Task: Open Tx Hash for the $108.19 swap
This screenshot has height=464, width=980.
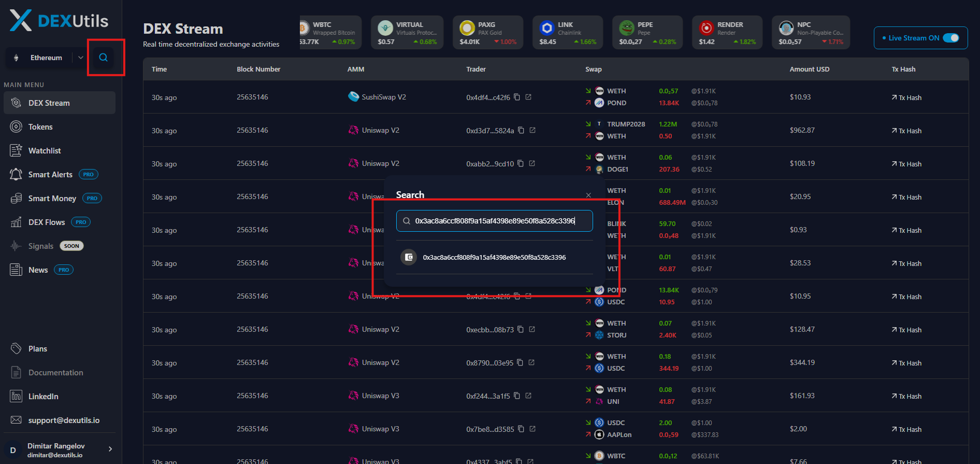Action: [x=906, y=164]
